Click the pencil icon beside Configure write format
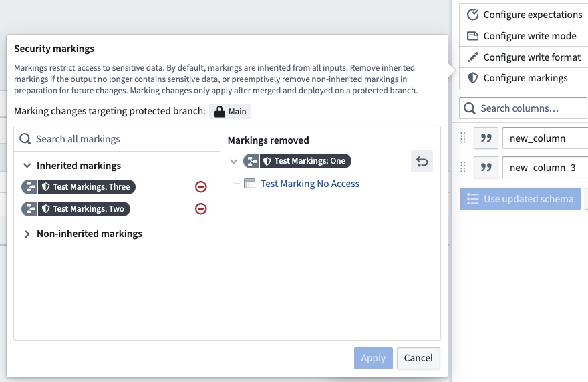This screenshot has width=588, height=382. click(x=472, y=57)
